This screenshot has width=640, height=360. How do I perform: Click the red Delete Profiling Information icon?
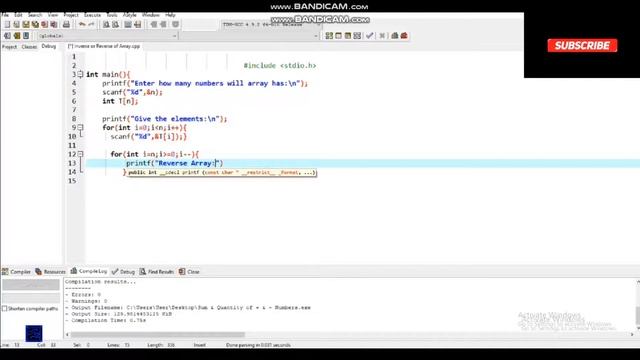(x=404, y=36)
